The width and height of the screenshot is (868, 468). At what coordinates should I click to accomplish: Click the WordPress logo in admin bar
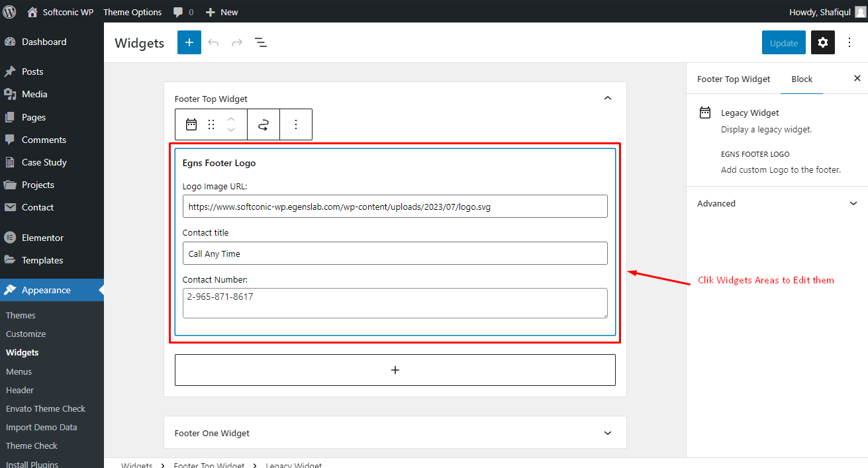[10, 12]
